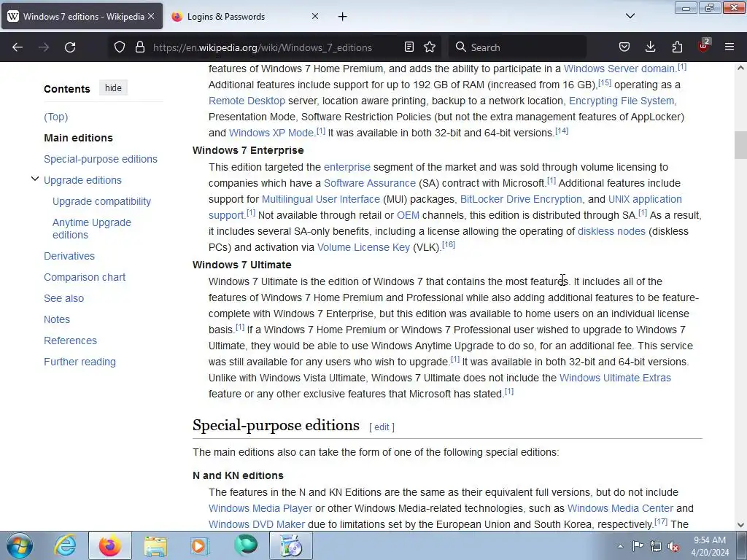Image resolution: width=747 pixels, height=560 pixels.
Task: Go to Anytime Upgrade editions subsection
Action: pyautogui.click(x=91, y=228)
